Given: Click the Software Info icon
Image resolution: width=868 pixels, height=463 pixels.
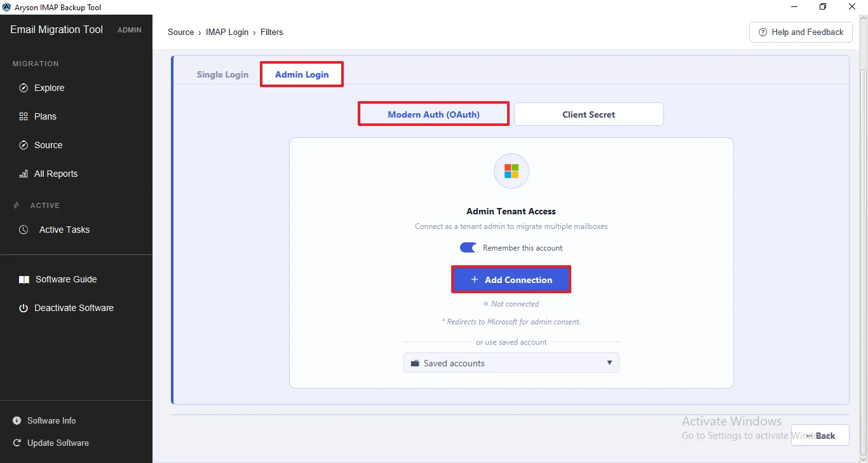Looking at the screenshot, I should coord(17,420).
